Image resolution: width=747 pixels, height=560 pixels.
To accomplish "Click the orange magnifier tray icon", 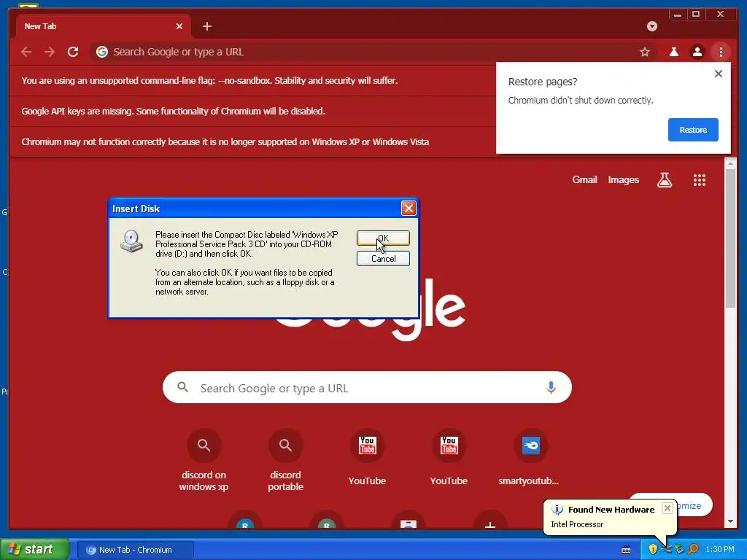I will (x=693, y=549).
